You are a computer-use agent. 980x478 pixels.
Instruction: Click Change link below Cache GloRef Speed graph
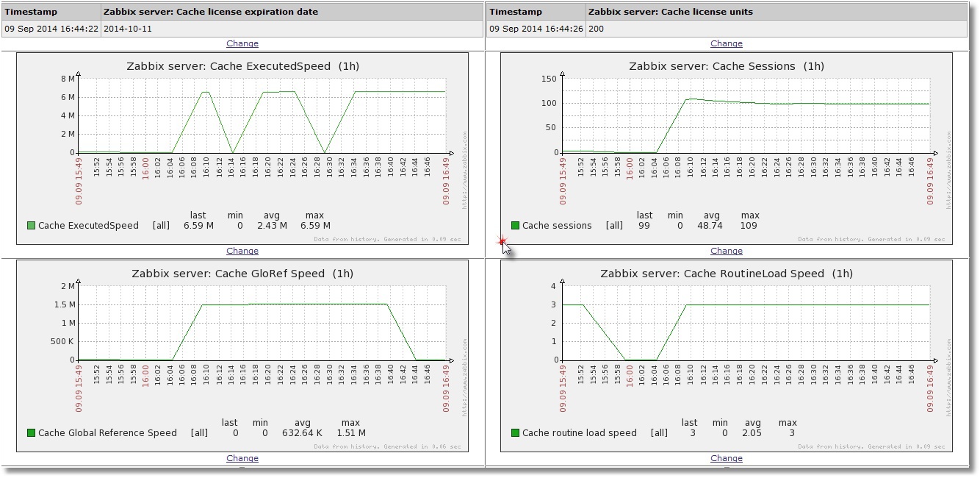pyautogui.click(x=242, y=458)
